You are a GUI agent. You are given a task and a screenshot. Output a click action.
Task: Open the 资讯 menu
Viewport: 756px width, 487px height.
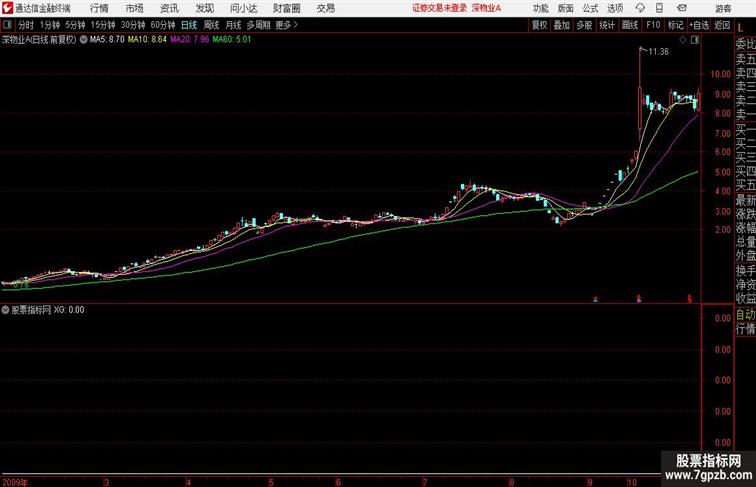tap(169, 8)
